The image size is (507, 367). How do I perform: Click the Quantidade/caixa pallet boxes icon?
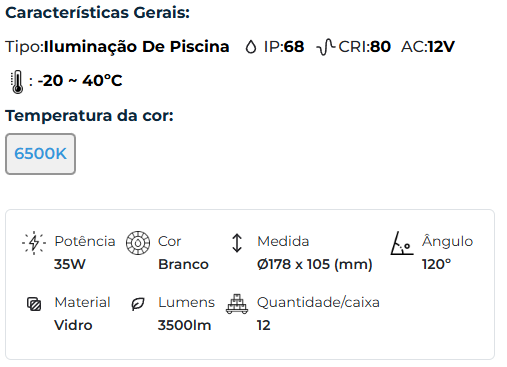(237, 304)
